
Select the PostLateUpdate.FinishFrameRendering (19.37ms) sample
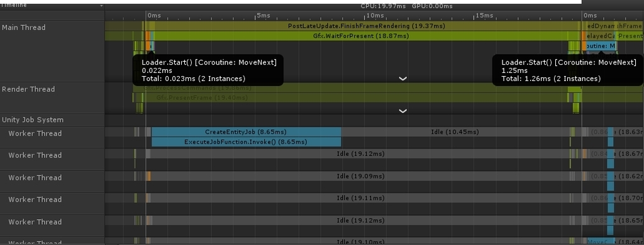pyautogui.click(x=367, y=26)
